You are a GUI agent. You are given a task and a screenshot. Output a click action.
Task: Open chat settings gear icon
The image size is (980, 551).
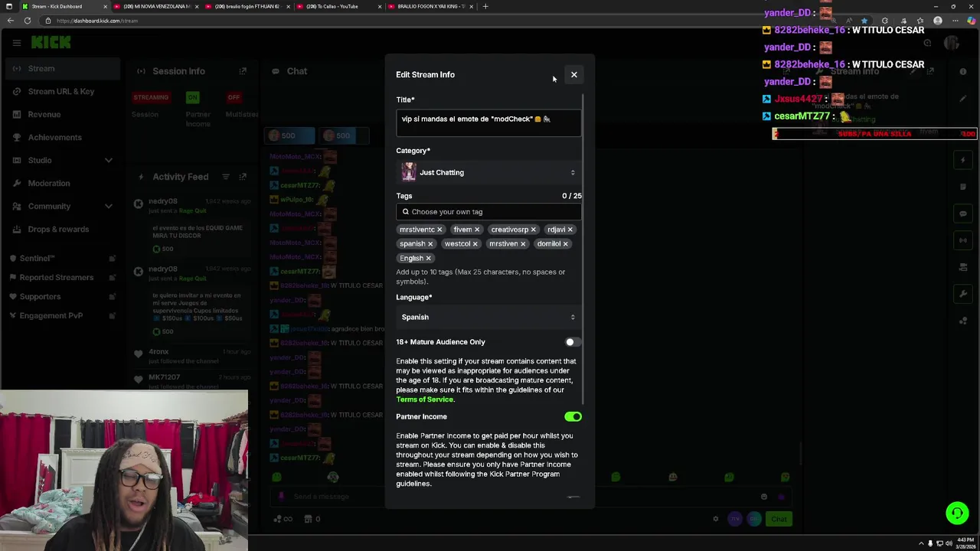point(716,519)
